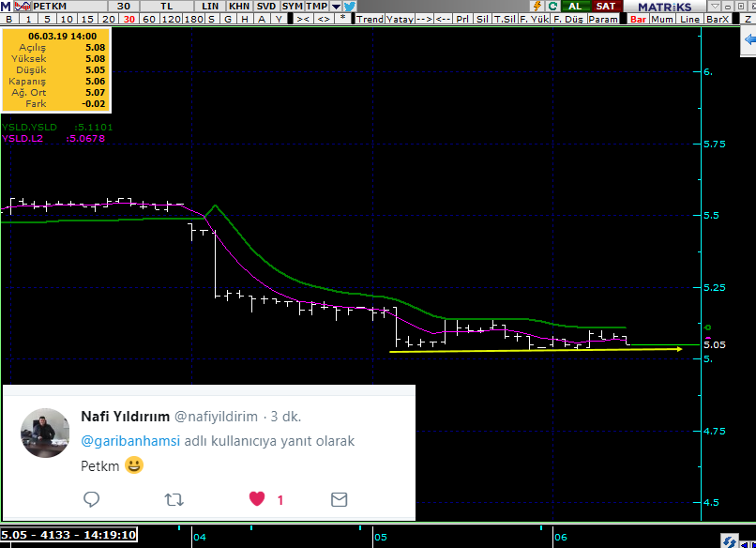Screen dimensions: 756x548
Task: Select the Trend line drawing tool
Action: tap(370, 20)
